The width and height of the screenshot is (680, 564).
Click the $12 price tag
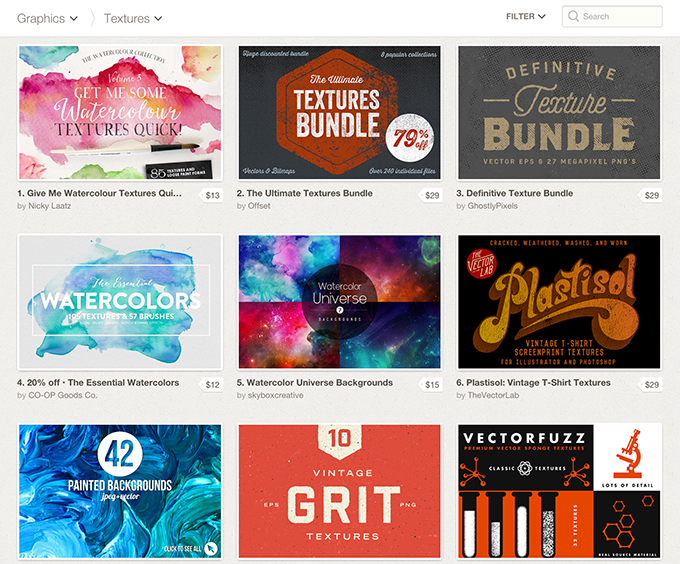tap(212, 385)
